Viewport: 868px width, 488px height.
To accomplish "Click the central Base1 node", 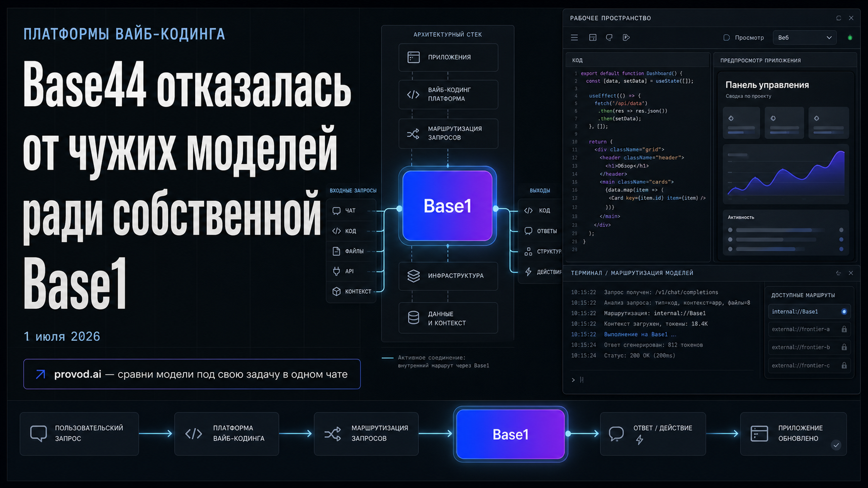I will tap(448, 206).
